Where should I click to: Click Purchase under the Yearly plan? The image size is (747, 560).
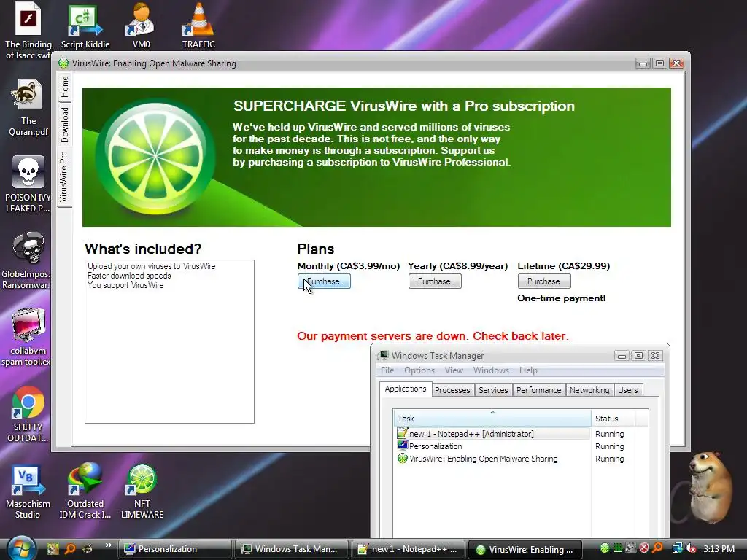[435, 281]
